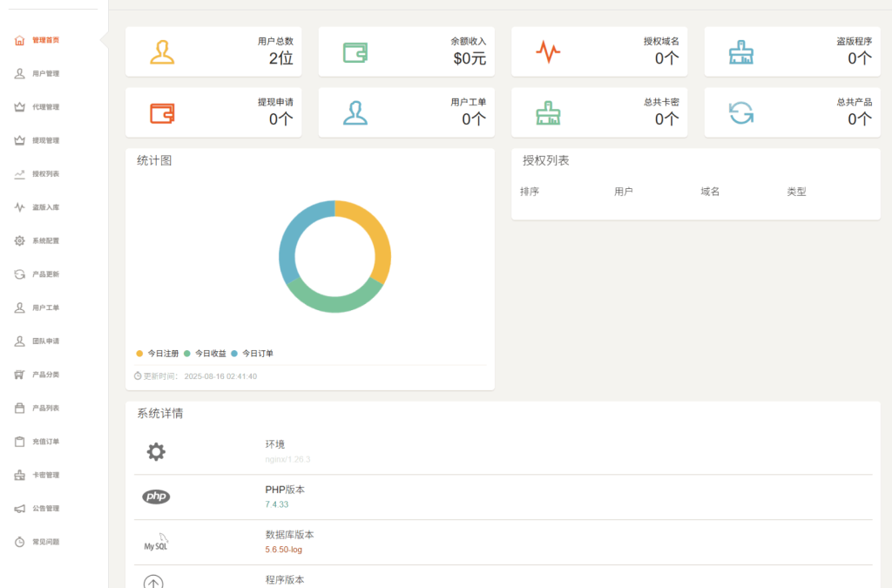Click the 类型 column header
Screen dimensions: 892x588
pyautogui.click(x=796, y=192)
